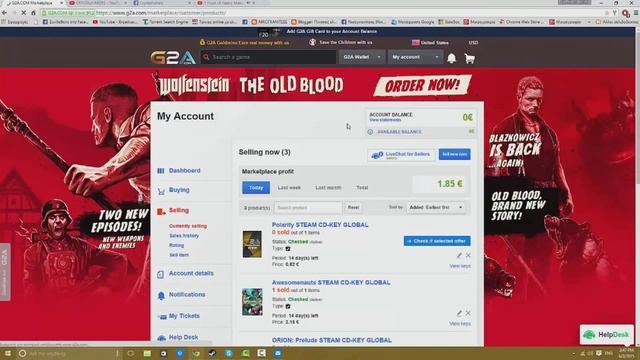Open Account details menu item
This screenshot has height=360, width=640.
pos(191,273)
